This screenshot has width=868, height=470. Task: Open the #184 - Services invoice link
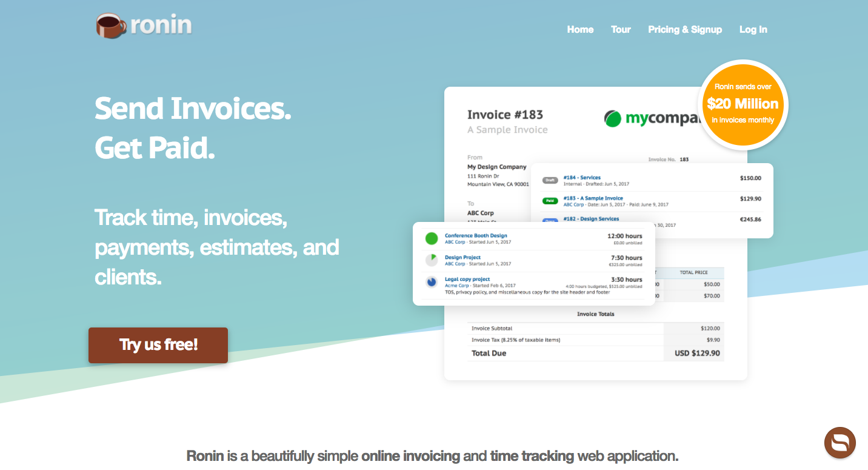click(582, 178)
